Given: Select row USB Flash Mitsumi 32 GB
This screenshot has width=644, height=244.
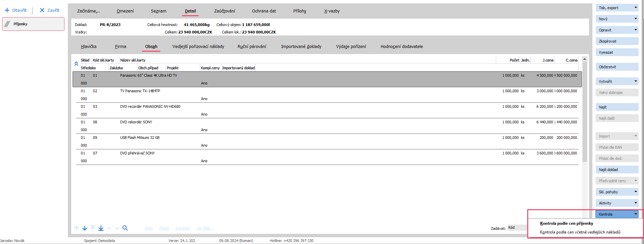Looking at the screenshot, I should 327,141.
